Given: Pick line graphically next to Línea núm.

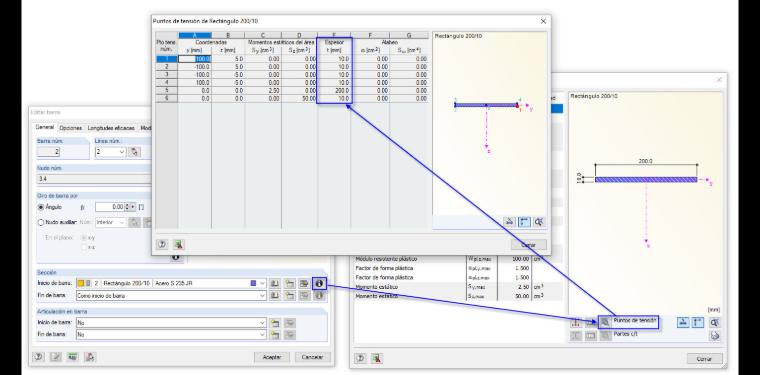Looking at the screenshot, I should coord(135,152).
